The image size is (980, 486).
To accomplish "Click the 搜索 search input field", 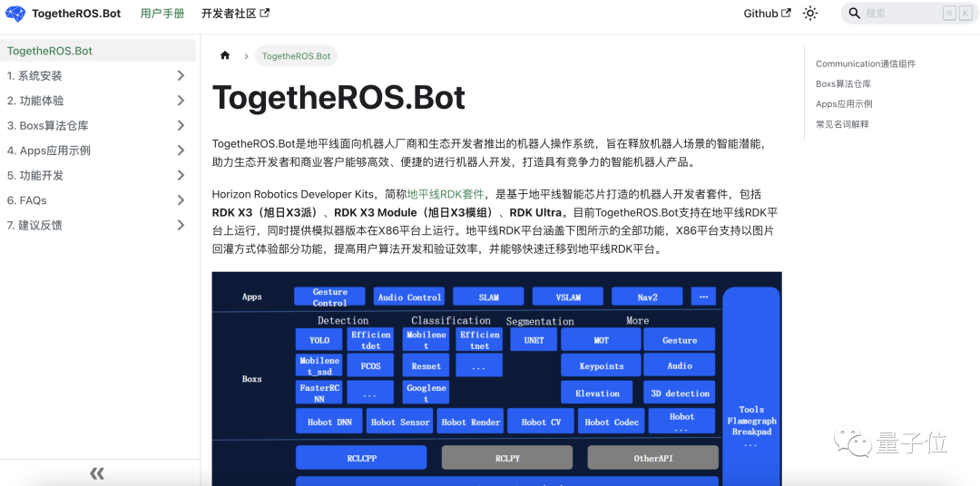I will click(x=909, y=13).
